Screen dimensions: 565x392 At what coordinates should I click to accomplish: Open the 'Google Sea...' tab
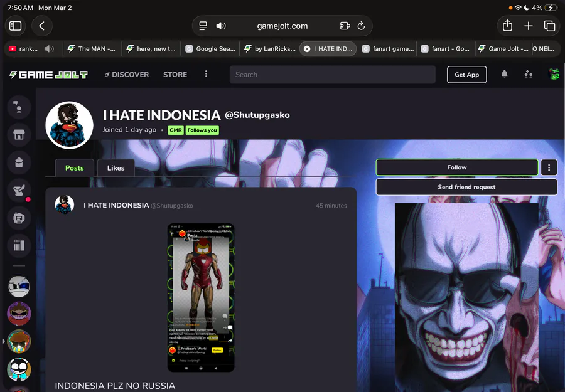210,48
